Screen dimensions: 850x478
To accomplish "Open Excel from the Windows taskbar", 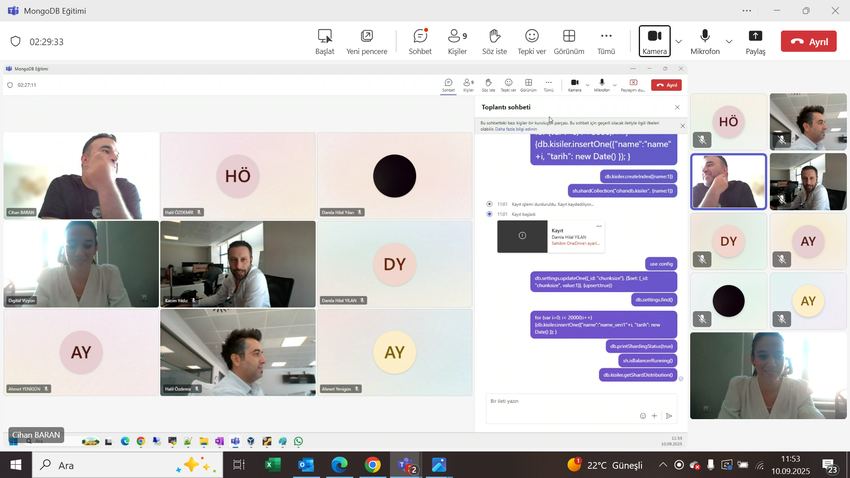I will coord(273,465).
